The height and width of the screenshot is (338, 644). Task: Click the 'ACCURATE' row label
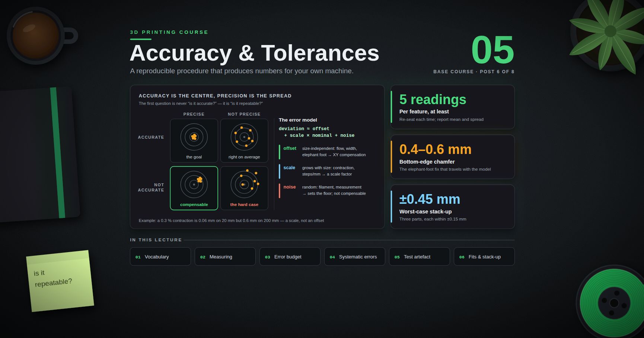tap(151, 137)
